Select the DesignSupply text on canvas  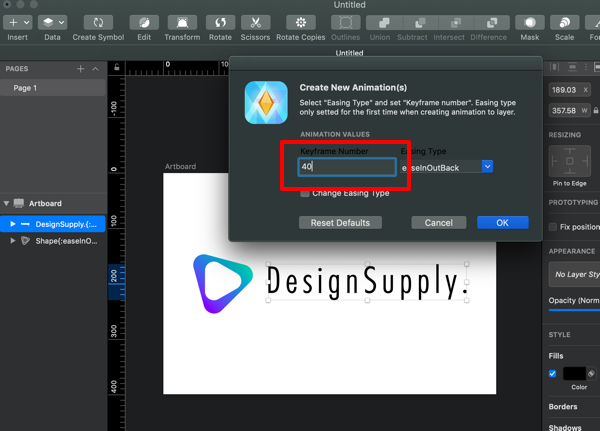point(367,282)
